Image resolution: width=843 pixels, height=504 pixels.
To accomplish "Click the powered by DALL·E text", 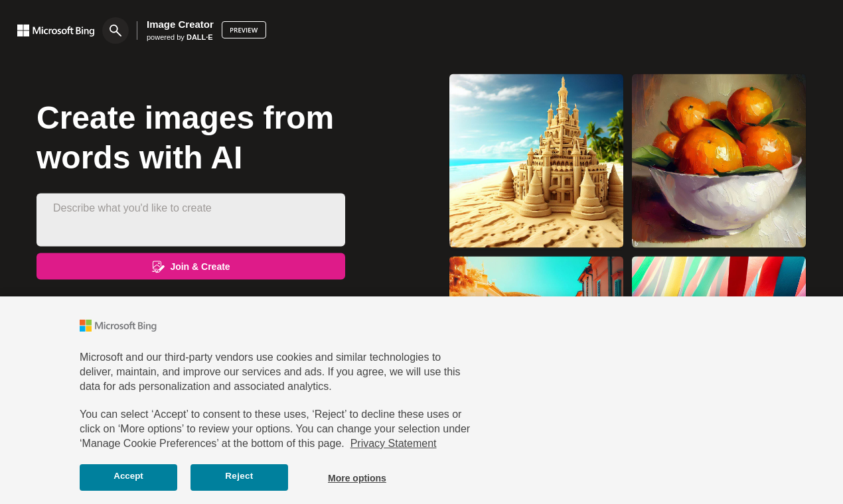I will click(179, 36).
